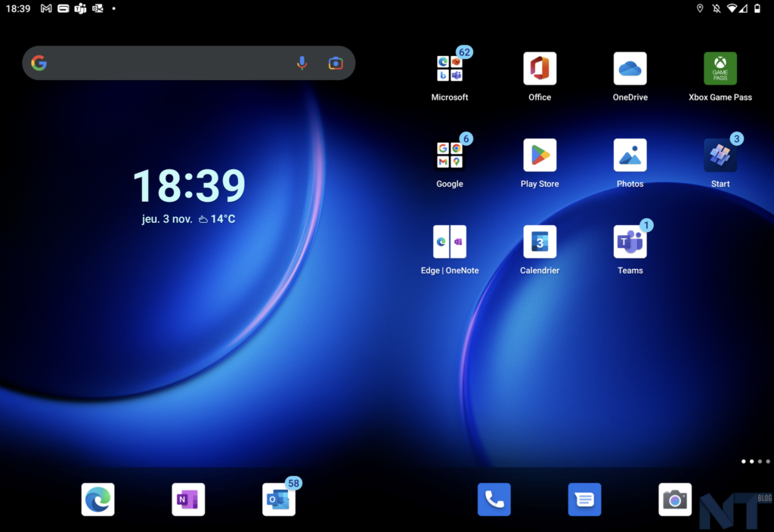Open OneNote from the dock
774x532 pixels.
[188, 500]
